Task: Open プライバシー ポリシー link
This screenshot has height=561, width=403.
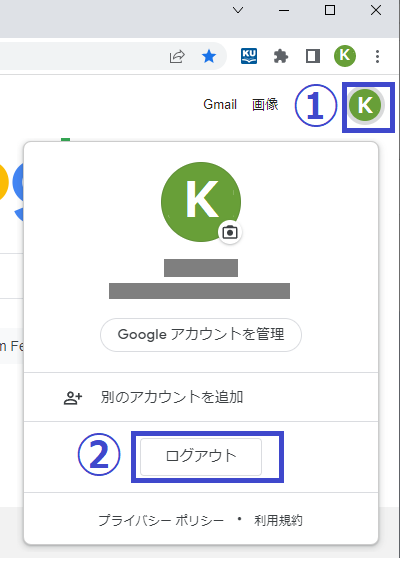Action: pos(161,520)
